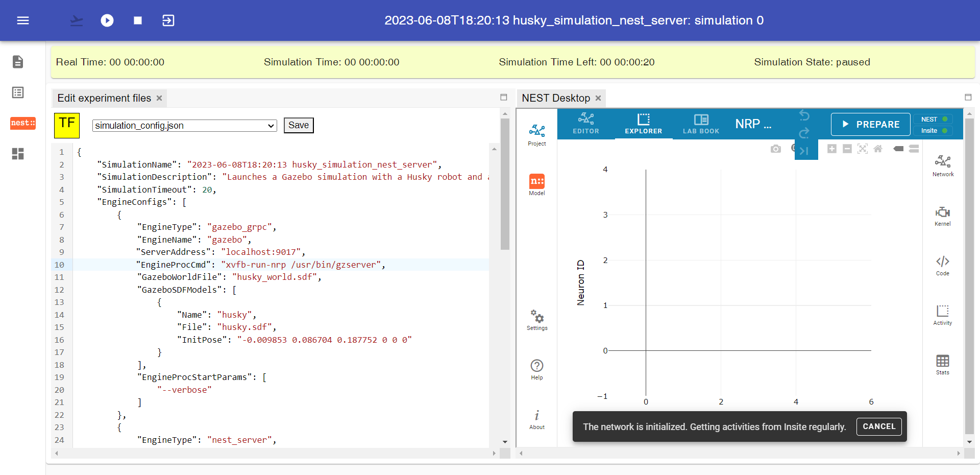Click the yellow TF button
This screenshot has height=475, width=980.
pyautogui.click(x=67, y=126)
